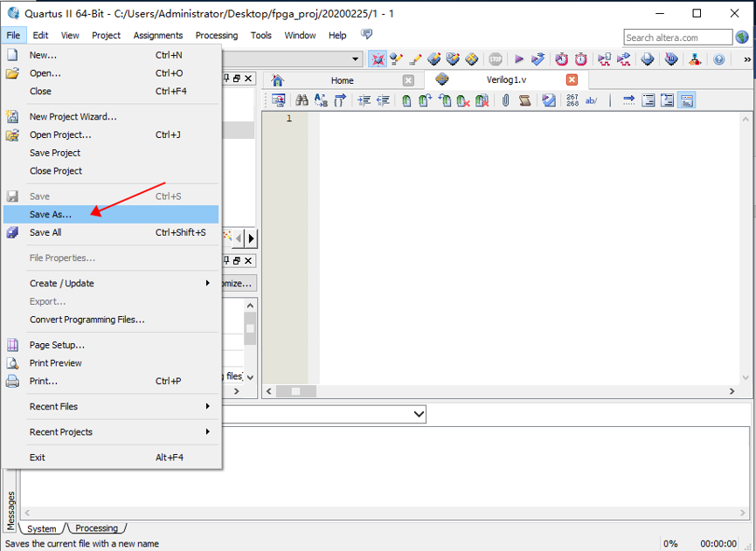The image size is (756, 551).
Task: Click the Find binoculars icon
Action: pyautogui.click(x=302, y=100)
